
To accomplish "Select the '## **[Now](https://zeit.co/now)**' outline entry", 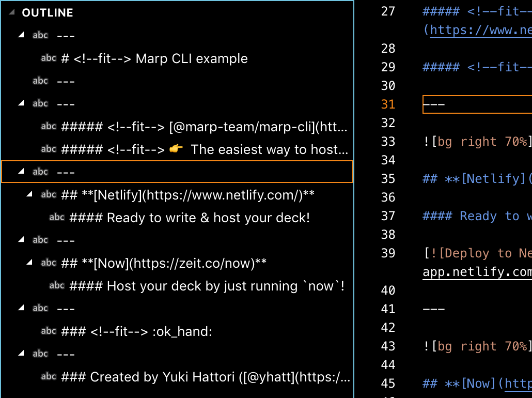I will pyautogui.click(x=164, y=263).
